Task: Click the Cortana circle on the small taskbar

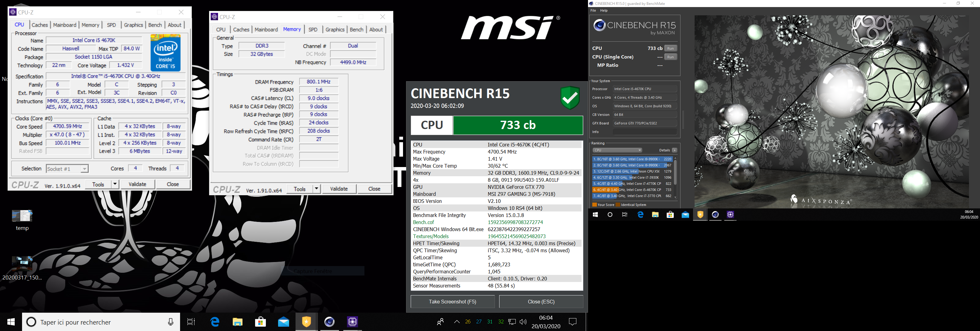Action: point(610,215)
